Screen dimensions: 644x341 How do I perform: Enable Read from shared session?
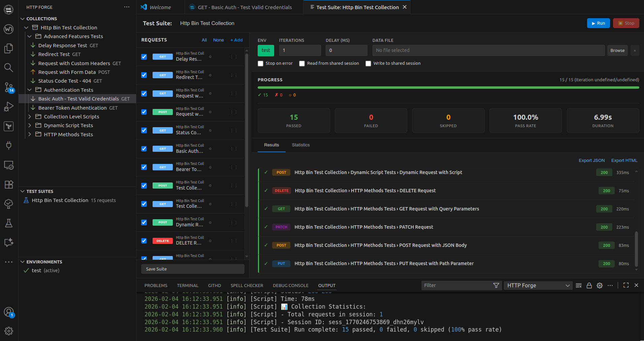tap(302, 63)
